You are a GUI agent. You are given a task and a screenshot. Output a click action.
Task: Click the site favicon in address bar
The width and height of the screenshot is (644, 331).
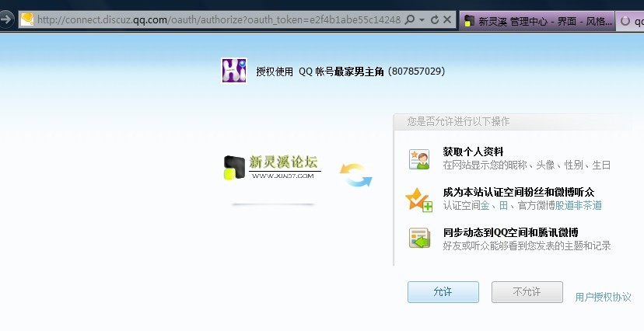(27, 19)
